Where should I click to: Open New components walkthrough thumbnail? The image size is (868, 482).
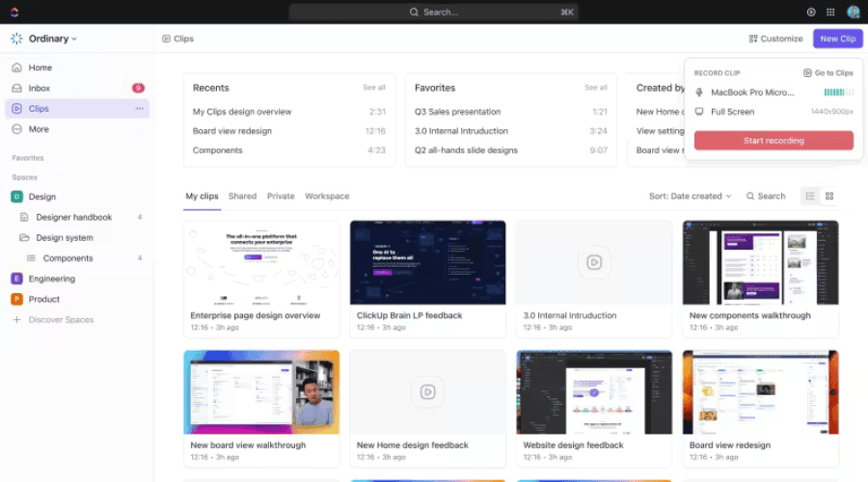click(x=760, y=262)
